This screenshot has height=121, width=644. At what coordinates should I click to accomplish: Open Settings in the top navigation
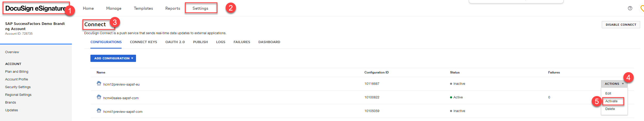click(200, 8)
